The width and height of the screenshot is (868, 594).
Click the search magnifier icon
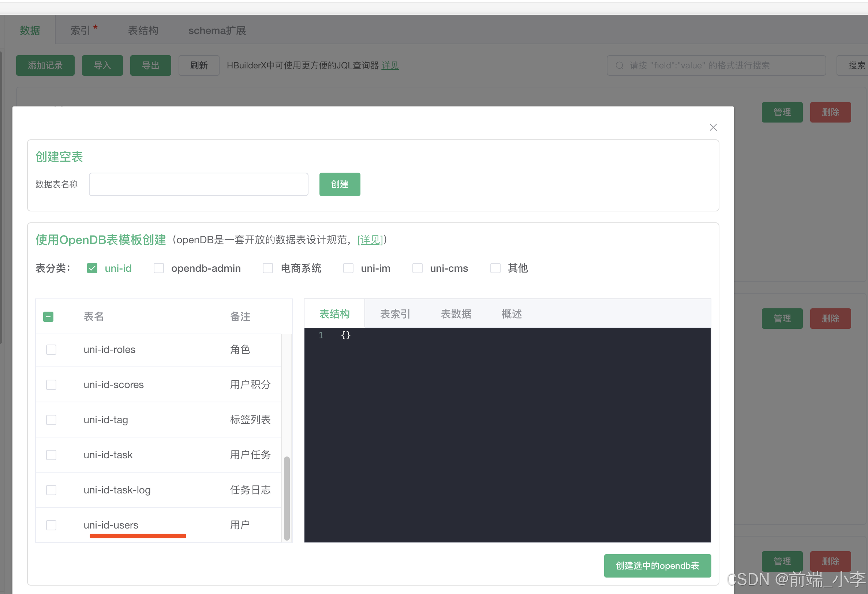point(619,65)
